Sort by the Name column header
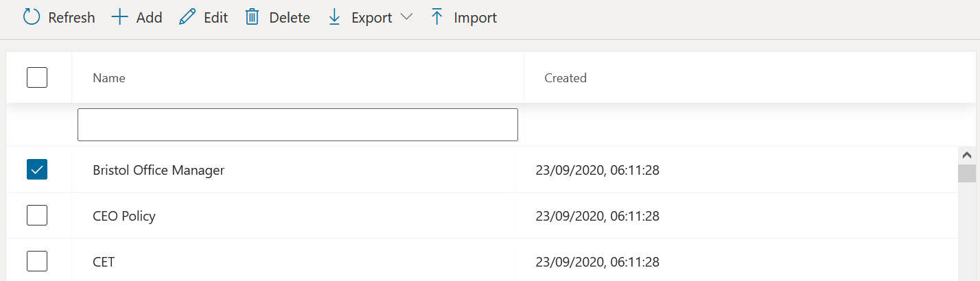Image resolution: width=980 pixels, height=281 pixels. [x=109, y=78]
